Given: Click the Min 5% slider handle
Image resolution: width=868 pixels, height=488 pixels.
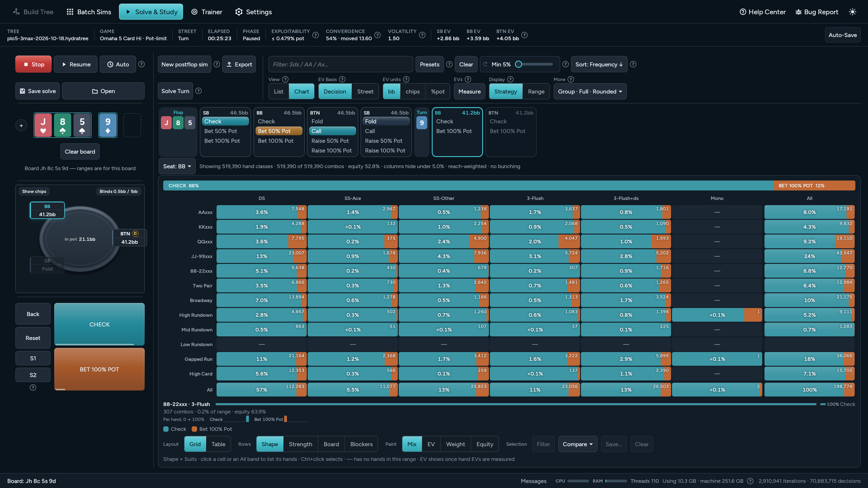Looking at the screenshot, I should (x=519, y=65).
